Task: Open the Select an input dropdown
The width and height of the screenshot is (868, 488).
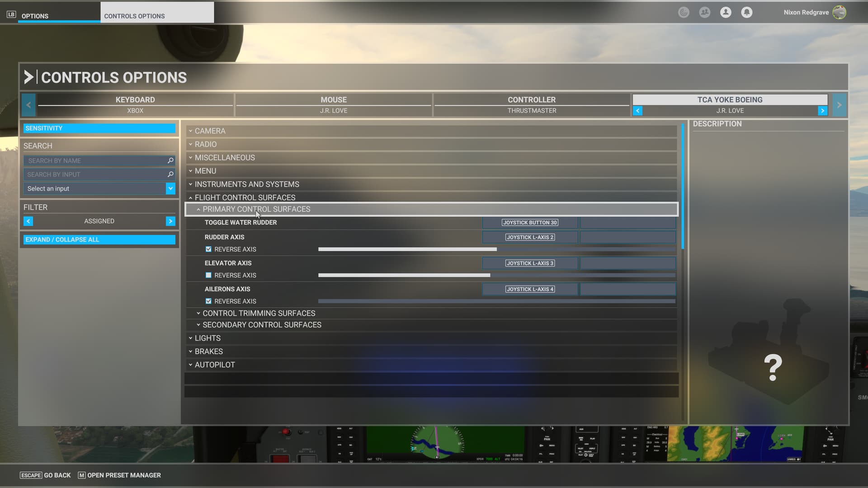Action: 170,188
